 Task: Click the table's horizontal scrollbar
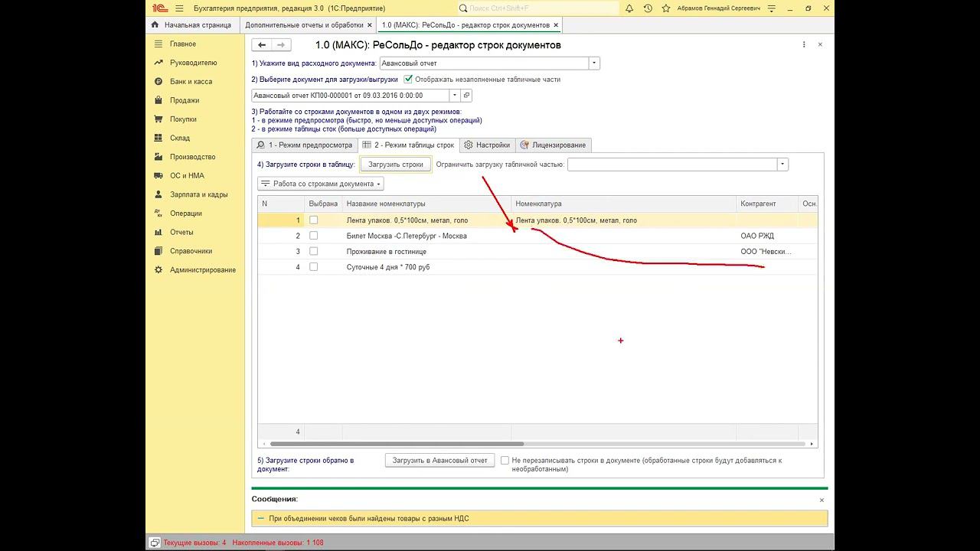(x=397, y=444)
